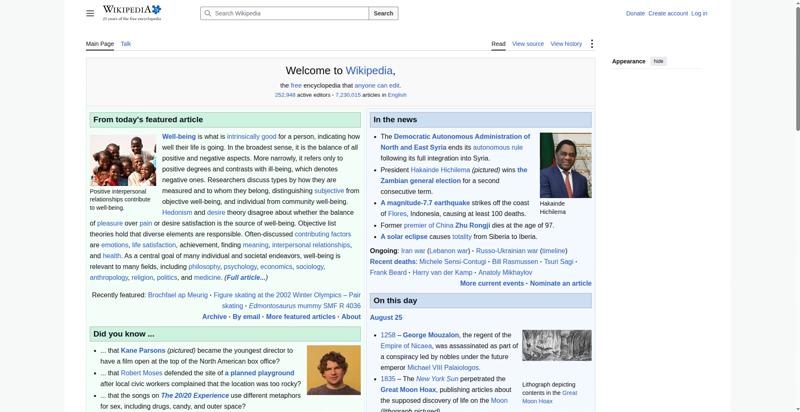Screen dimensions: 800x412
Task: Open the Well-being featured article link
Action: tap(179, 137)
